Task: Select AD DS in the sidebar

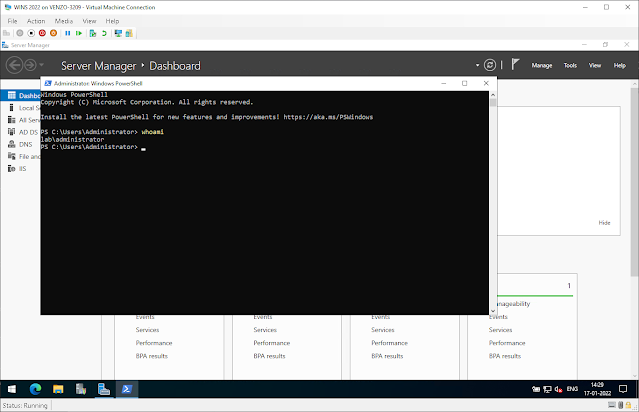Action: pyautogui.click(x=20, y=132)
